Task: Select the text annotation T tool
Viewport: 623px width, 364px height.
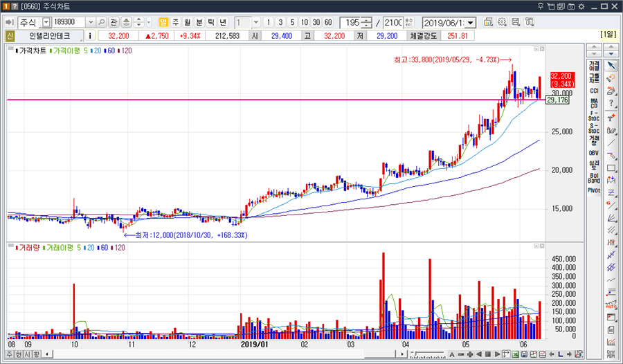Action: (x=611, y=117)
